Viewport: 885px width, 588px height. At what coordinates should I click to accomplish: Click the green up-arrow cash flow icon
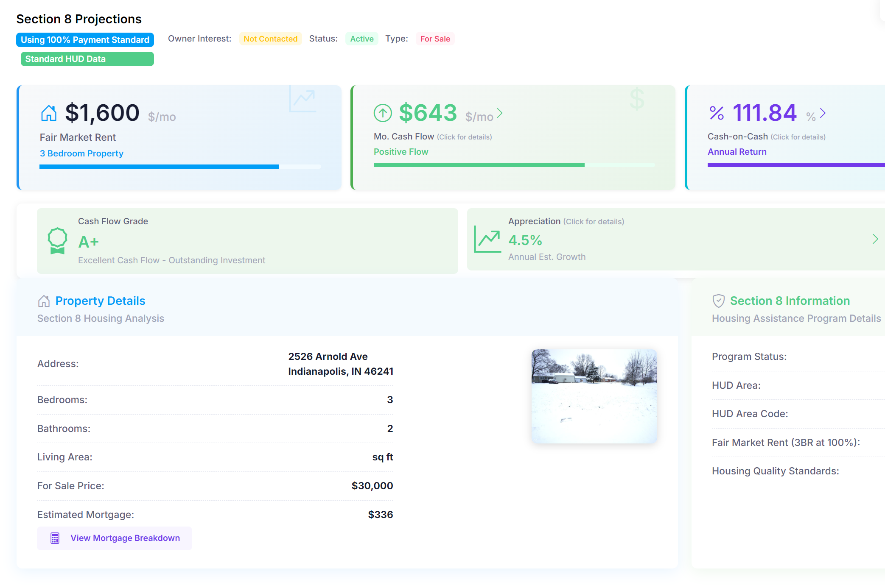383,113
